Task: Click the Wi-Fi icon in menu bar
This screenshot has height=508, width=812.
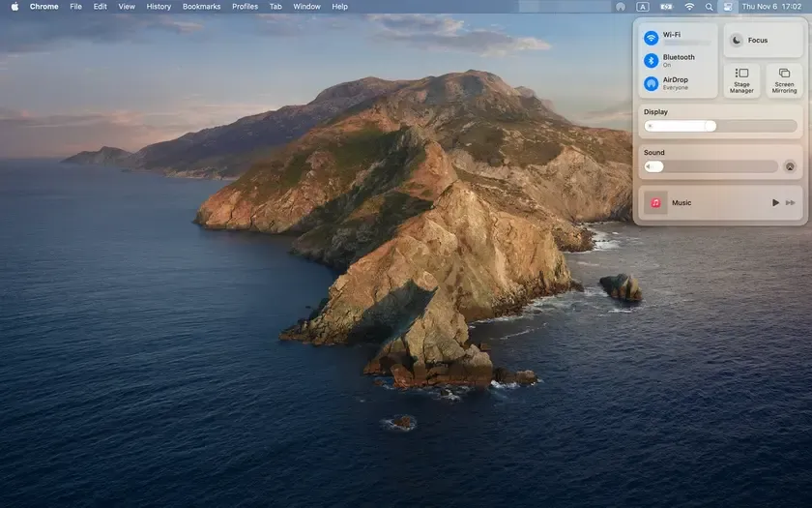Action: [689, 7]
